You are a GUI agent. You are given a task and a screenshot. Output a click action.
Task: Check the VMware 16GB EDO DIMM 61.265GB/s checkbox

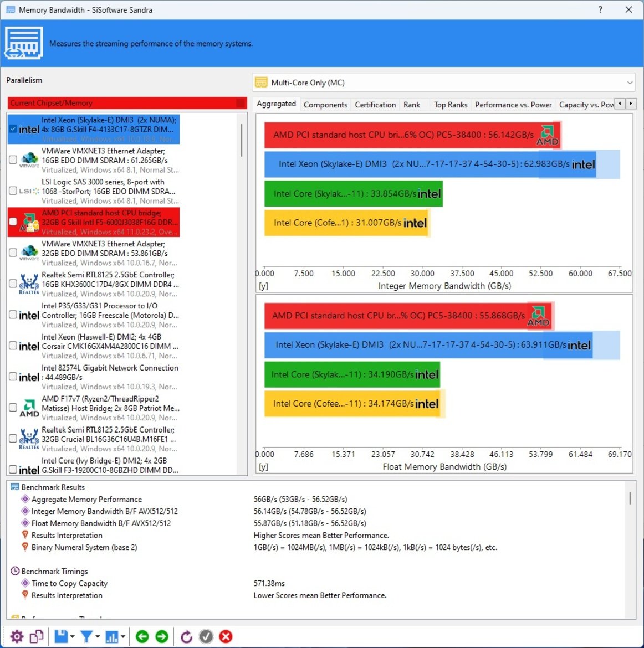point(13,160)
